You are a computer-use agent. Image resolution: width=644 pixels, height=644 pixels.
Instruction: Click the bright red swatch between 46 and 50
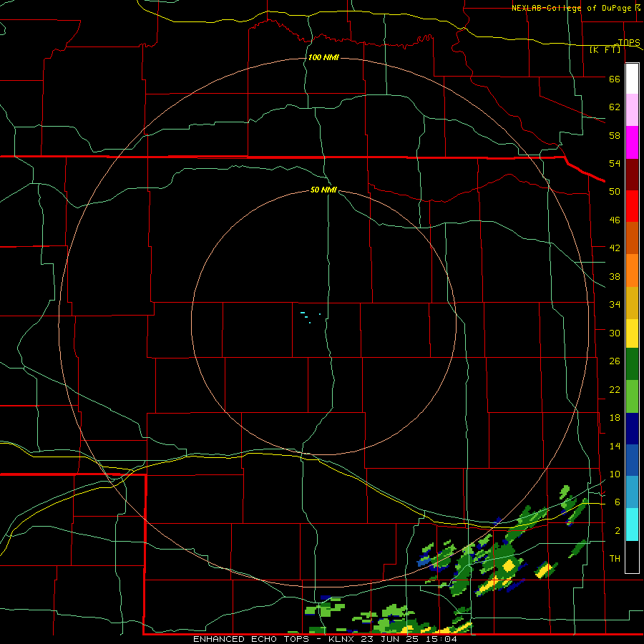(x=632, y=206)
